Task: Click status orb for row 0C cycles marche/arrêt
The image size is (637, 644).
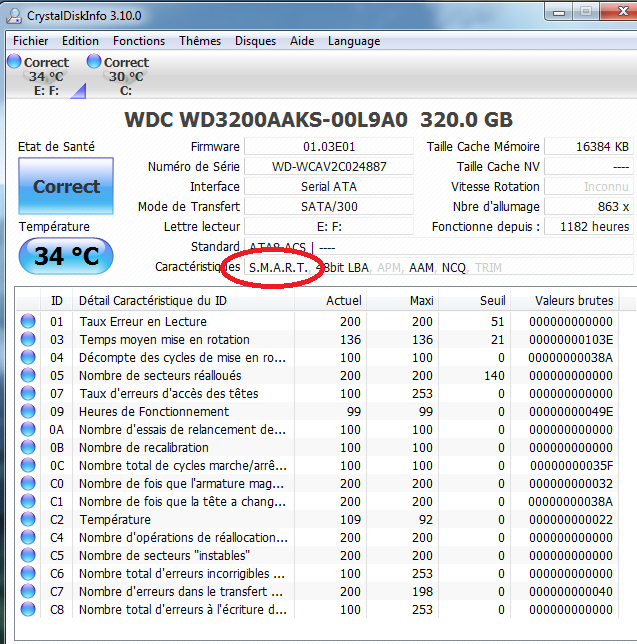Action: click(x=28, y=465)
